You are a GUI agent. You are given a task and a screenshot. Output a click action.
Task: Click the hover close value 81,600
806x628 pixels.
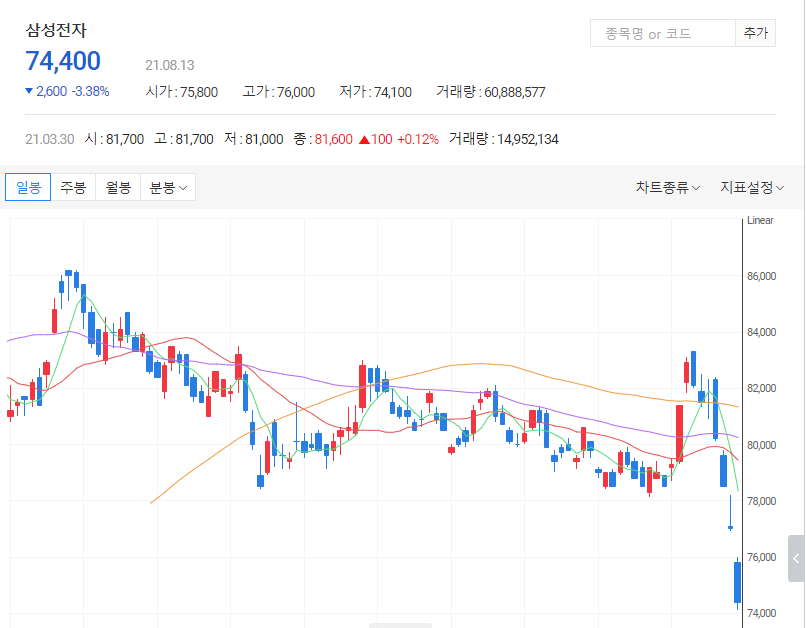click(334, 139)
